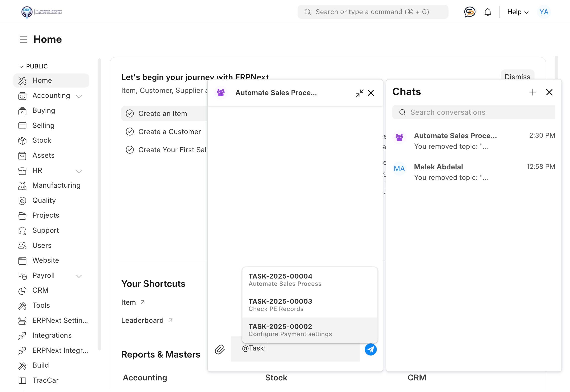Check off Create a Customer step
Screen dimensions: 570x392
click(130, 132)
